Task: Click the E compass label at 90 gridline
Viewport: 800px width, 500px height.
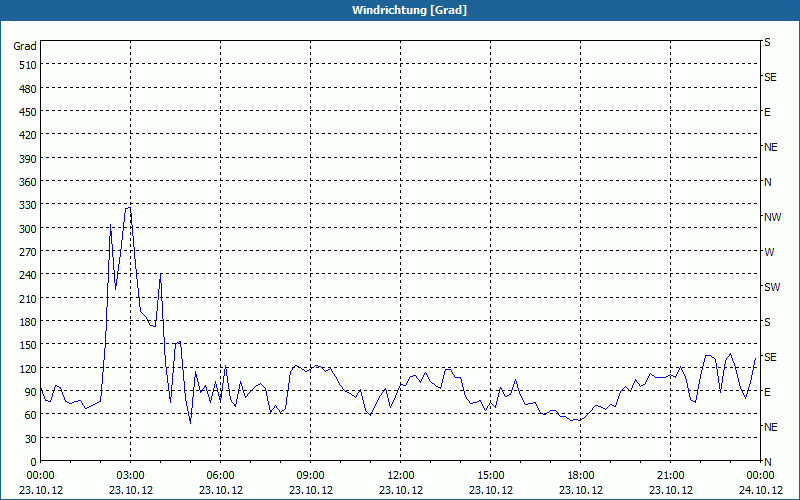Action: coord(767,392)
